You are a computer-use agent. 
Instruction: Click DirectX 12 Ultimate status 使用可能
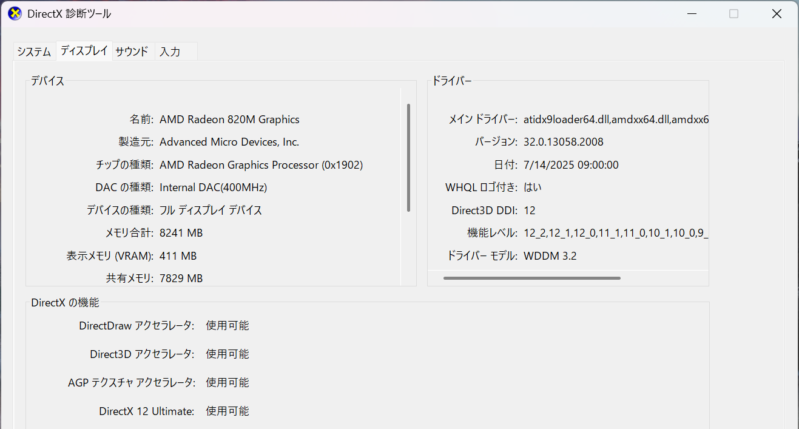[227, 411]
